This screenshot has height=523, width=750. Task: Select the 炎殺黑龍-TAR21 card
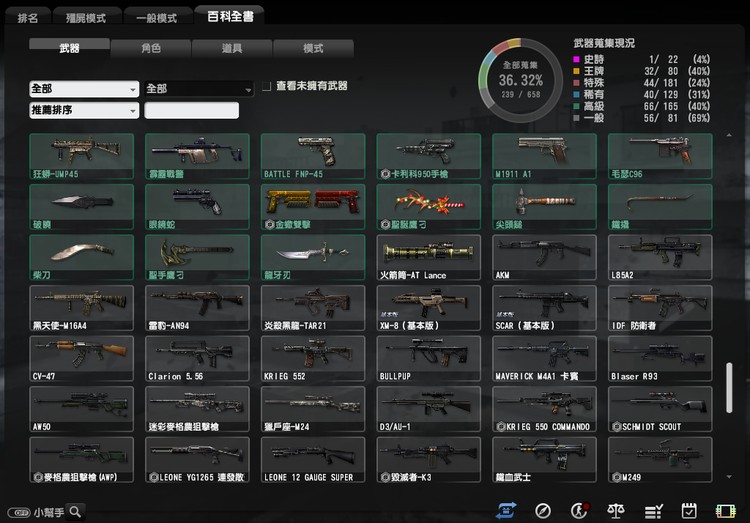(x=313, y=308)
